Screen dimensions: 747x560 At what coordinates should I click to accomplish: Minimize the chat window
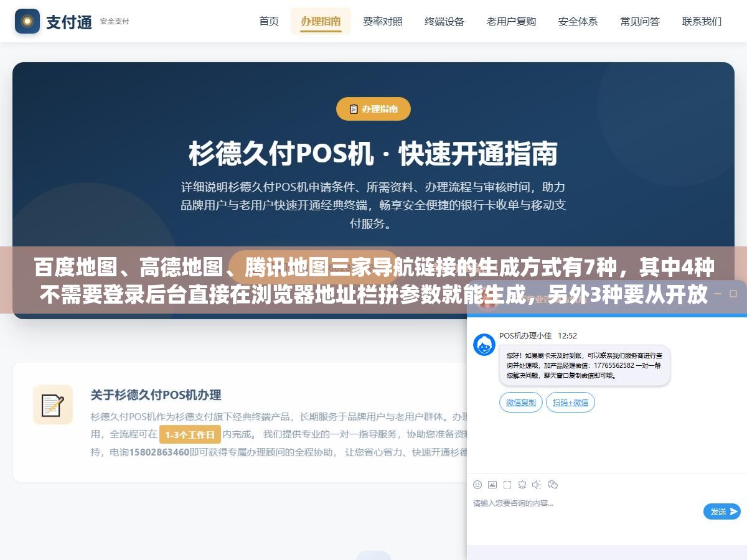[x=717, y=293]
